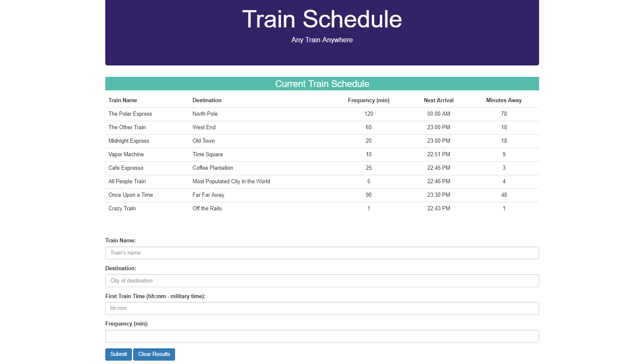Click frequency 90 for Once Upon a Time
Screen dimensions: 641x364
coord(369,195)
